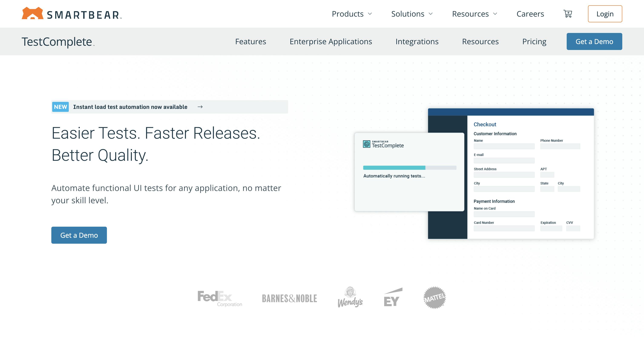This screenshot has width=644, height=350.
Task: Expand the Products dropdown menu
Action: [x=351, y=14]
